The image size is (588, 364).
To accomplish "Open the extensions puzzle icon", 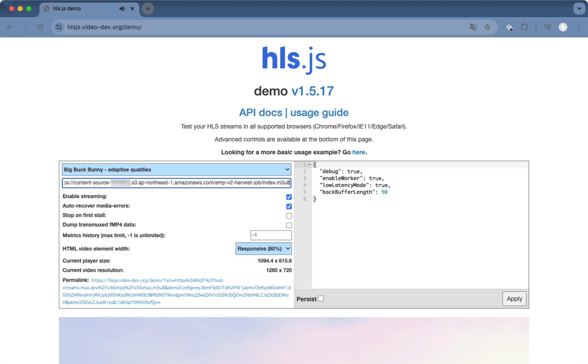I will (524, 27).
